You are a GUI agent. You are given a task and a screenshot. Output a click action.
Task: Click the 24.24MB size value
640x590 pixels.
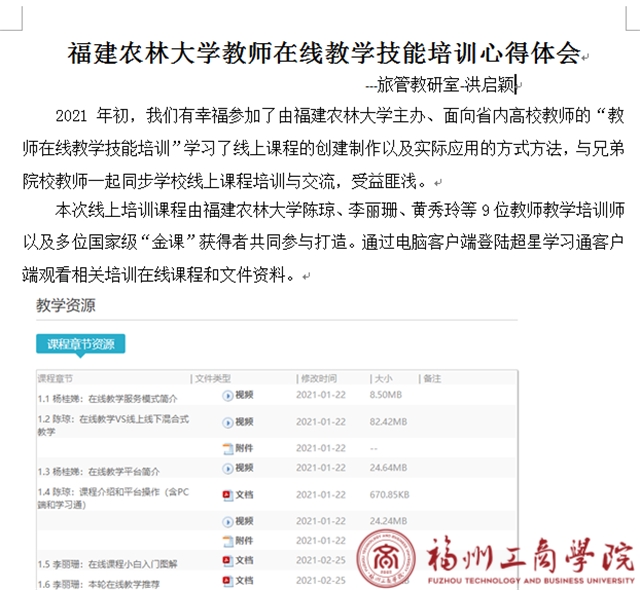[388, 521]
